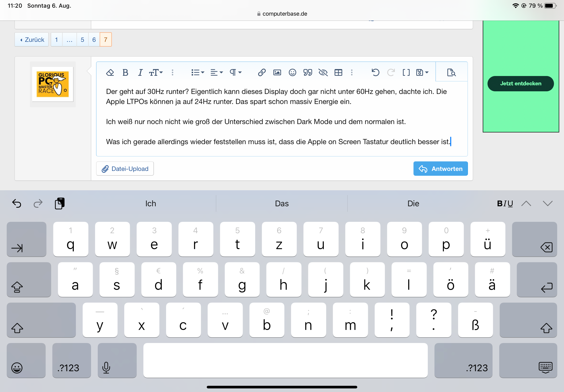Image resolution: width=564 pixels, height=392 pixels.
Task: Expand the text alignment dropdown
Action: (217, 72)
